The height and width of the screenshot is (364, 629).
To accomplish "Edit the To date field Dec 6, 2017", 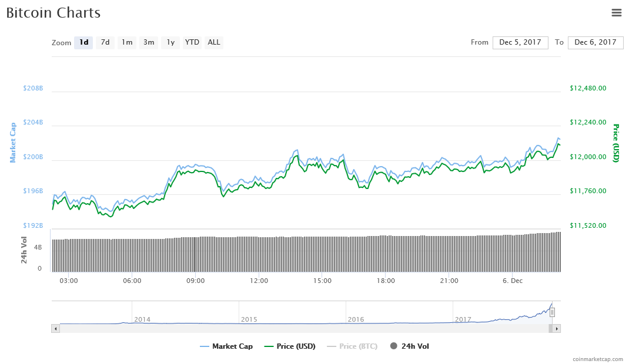I will pyautogui.click(x=595, y=42).
